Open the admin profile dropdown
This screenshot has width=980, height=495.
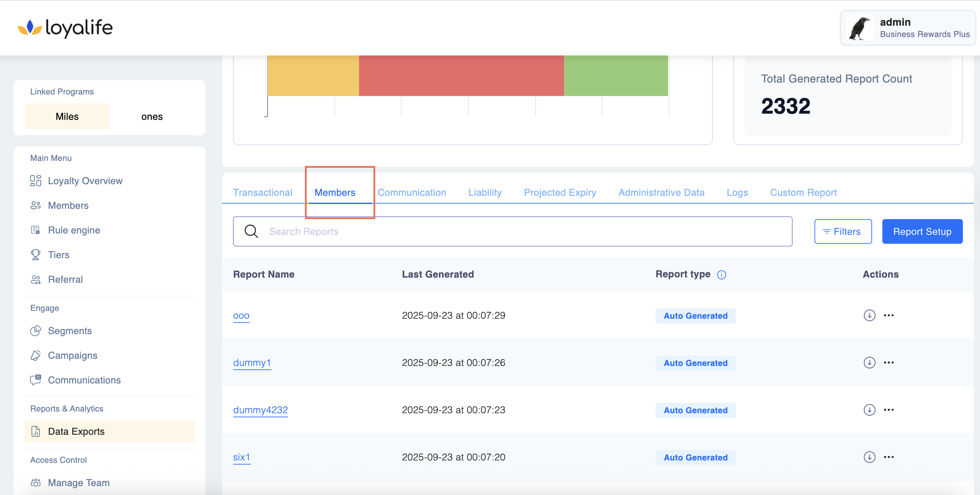click(x=907, y=28)
